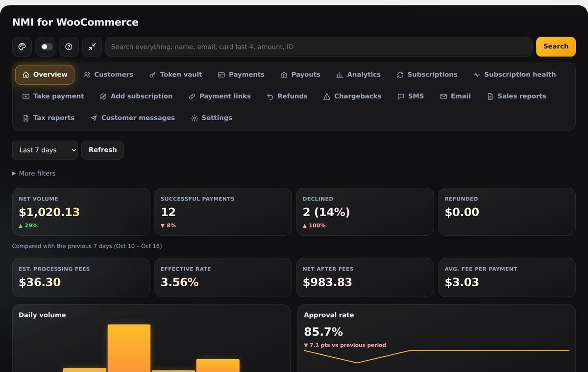Click the bar chart icon for Analytics

(340, 75)
